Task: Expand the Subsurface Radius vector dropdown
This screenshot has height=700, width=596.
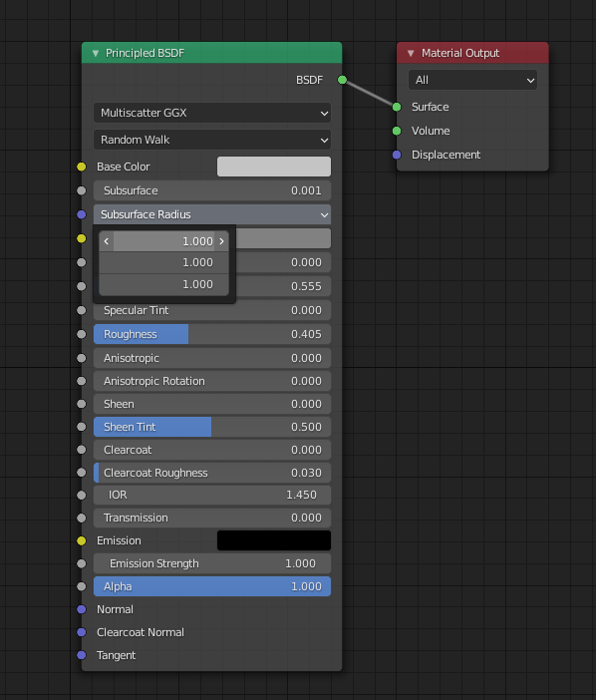Action: [x=212, y=214]
